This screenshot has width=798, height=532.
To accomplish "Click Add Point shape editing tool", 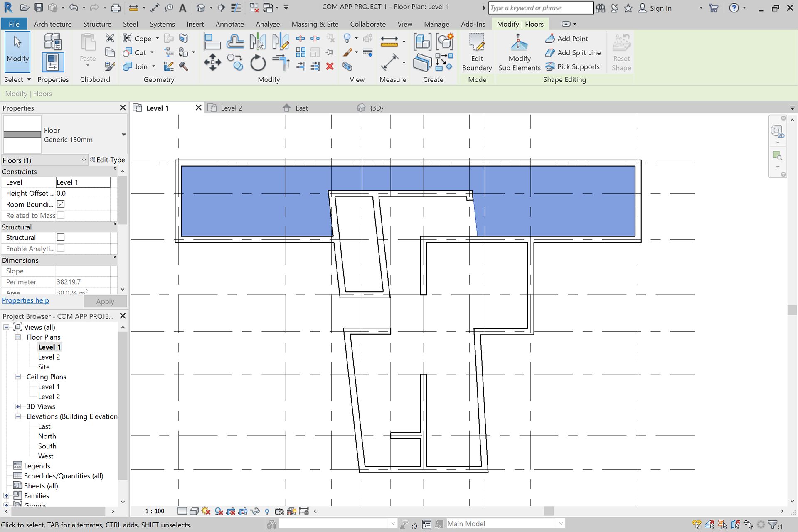I will [567, 39].
